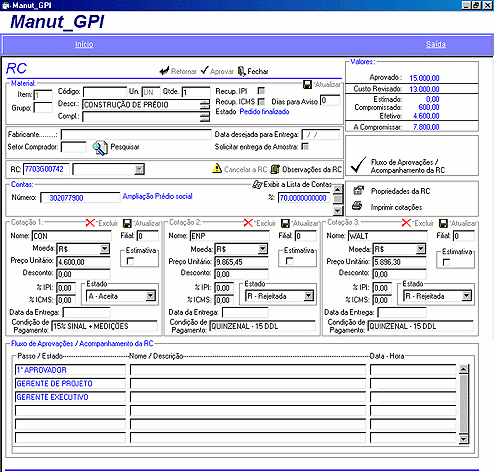Click the Início menu link
Image resolution: width=494 pixels, height=472 pixels.
[x=84, y=44]
